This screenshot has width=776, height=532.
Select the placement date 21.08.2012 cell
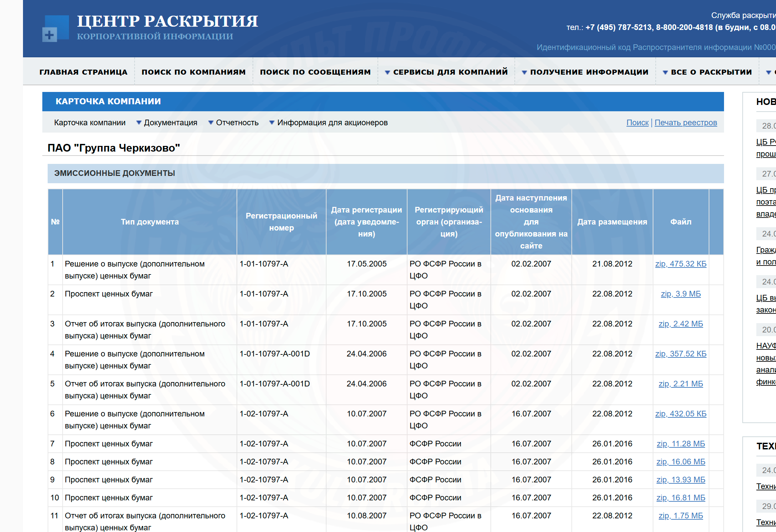[612, 264]
